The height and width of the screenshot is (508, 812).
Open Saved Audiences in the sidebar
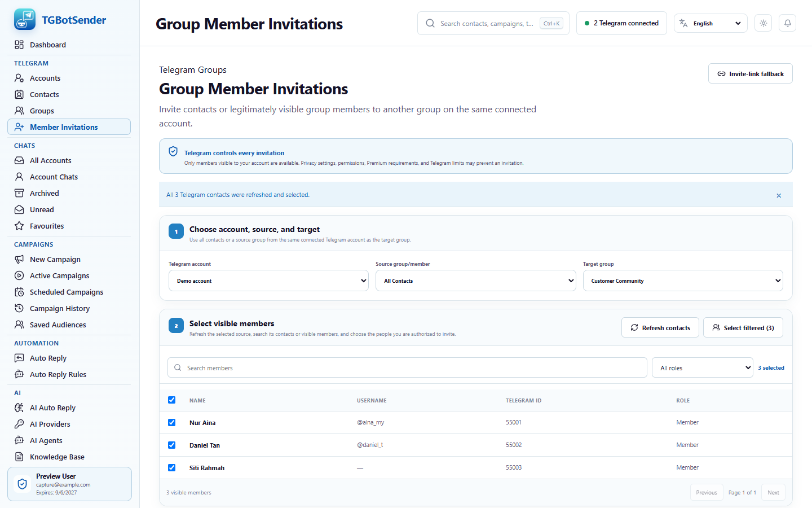tap(69, 325)
